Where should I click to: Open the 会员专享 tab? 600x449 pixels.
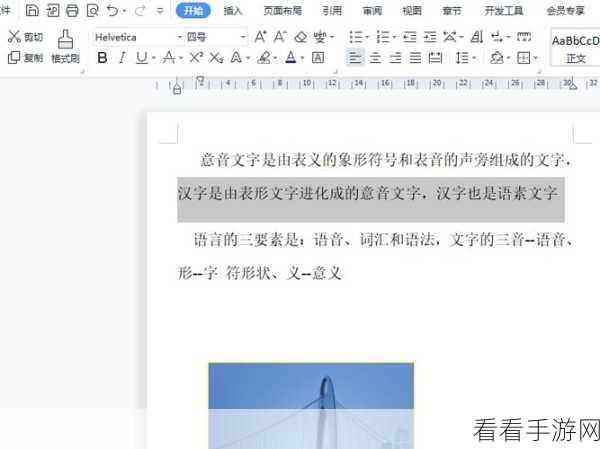tap(566, 11)
